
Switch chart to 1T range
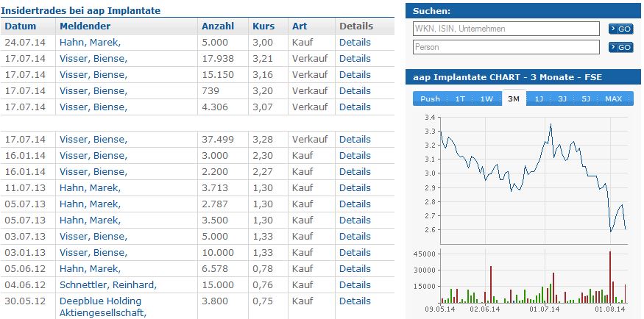(x=460, y=98)
